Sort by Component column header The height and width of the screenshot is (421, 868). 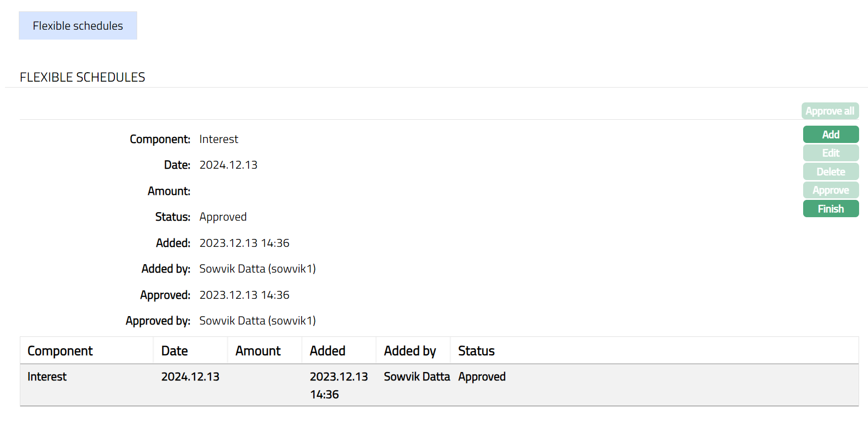[x=60, y=351]
